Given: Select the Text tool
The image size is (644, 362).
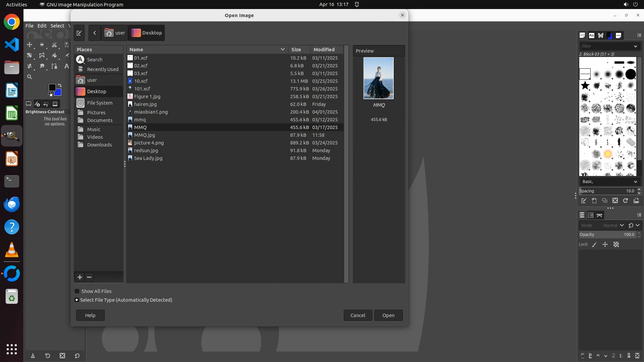Looking at the screenshot, I should (66, 66).
